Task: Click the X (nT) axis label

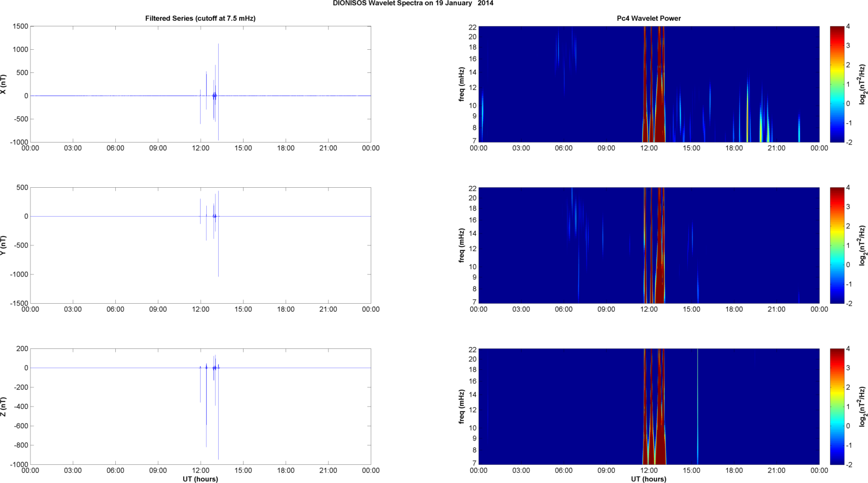Action: [x=4, y=84]
